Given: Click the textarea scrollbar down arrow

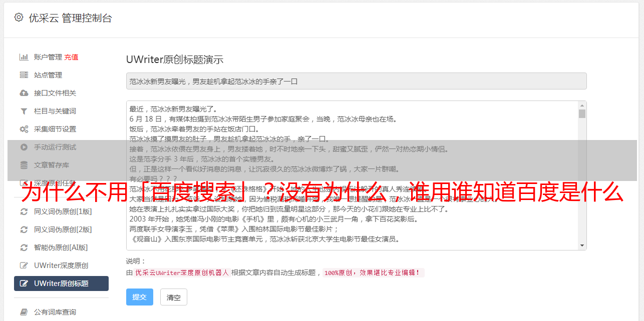Looking at the screenshot, I should [x=582, y=245].
